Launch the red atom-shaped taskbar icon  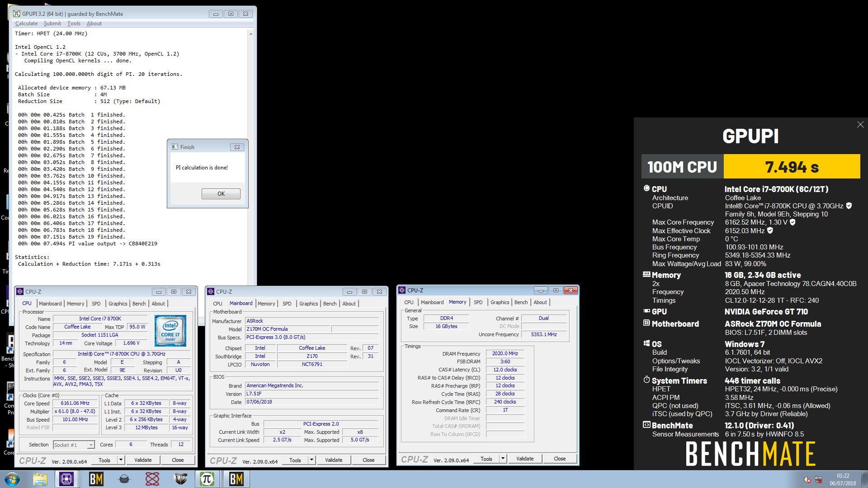pos(152,479)
